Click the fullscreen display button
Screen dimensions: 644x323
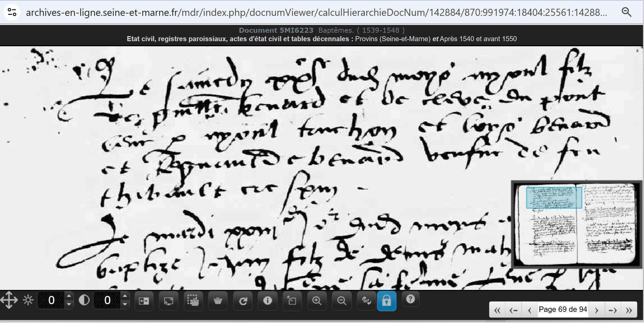168,300
